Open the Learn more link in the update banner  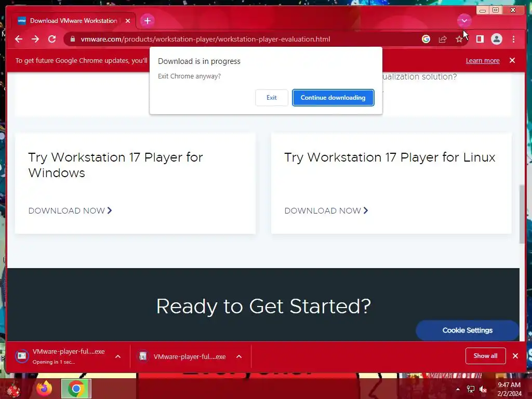click(483, 60)
